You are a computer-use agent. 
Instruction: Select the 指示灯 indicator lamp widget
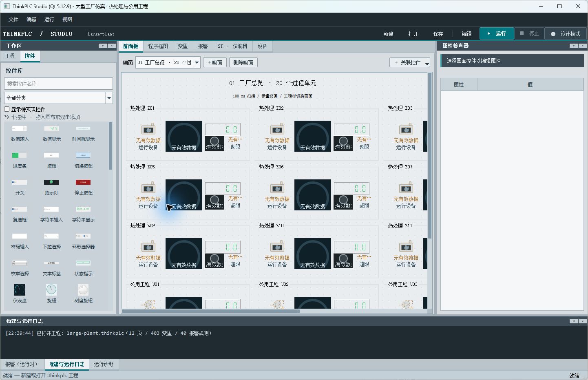[51, 187]
